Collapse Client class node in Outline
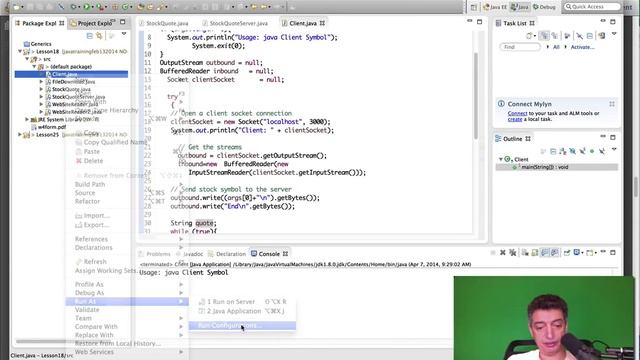 click(501, 159)
